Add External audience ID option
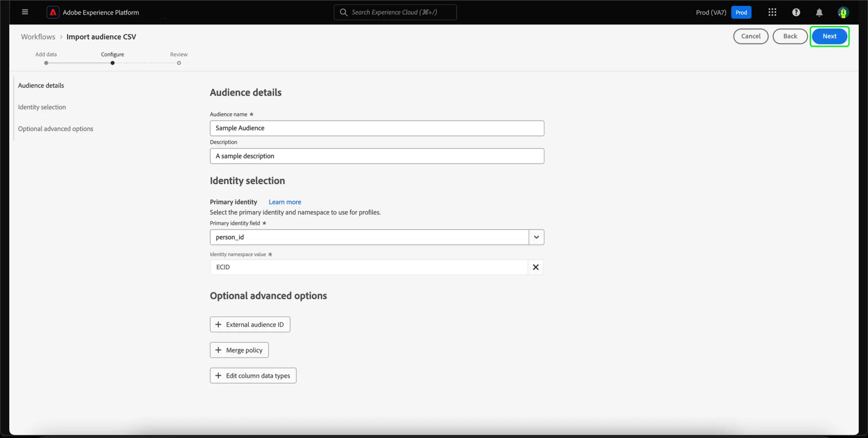This screenshot has height=438, width=868. coord(250,324)
